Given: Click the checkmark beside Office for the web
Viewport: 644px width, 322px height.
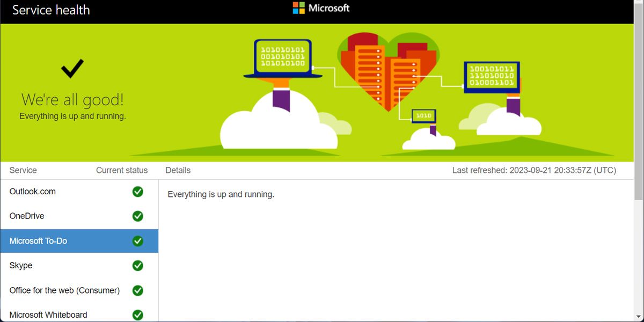Looking at the screenshot, I should tap(137, 290).
